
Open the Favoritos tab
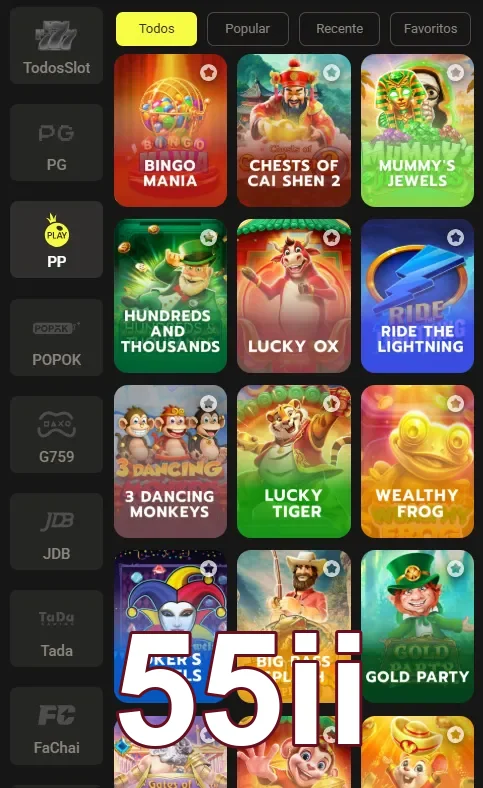click(x=430, y=29)
